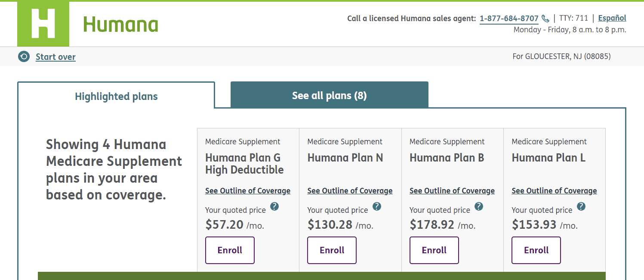This screenshot has width=644, height=280.
Task: Enroll in Humana Plan G High Deductible
Action: 230,250
